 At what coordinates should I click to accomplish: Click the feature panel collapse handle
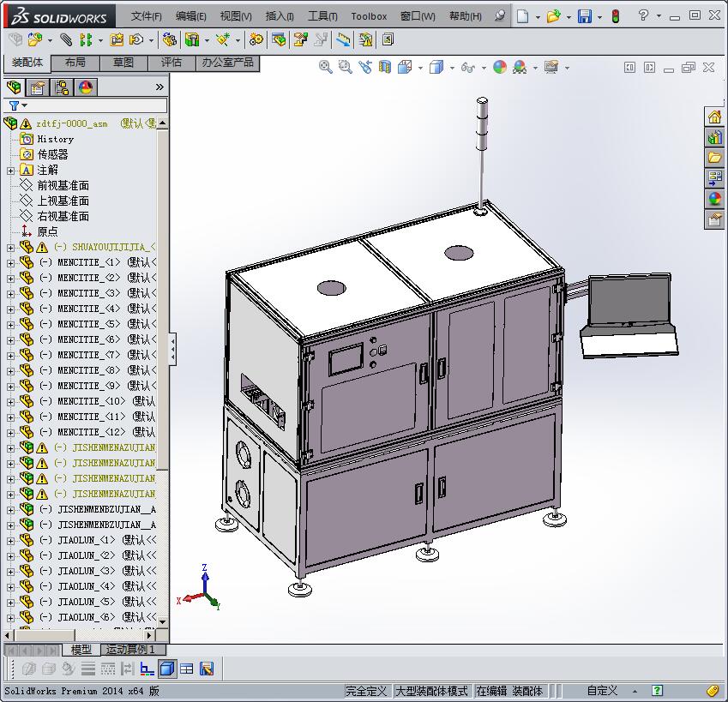(x=172, y=349)
